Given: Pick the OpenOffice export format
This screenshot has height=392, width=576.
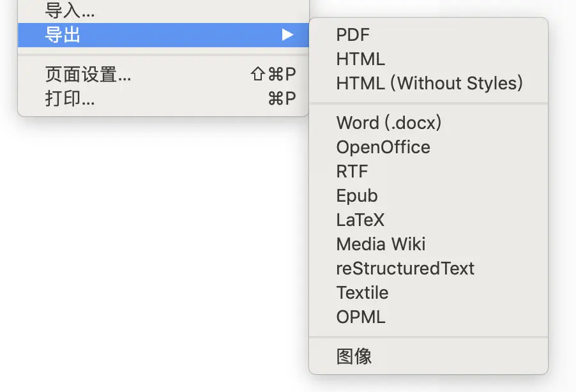Looking at the screenshot, I should (383, 147).
